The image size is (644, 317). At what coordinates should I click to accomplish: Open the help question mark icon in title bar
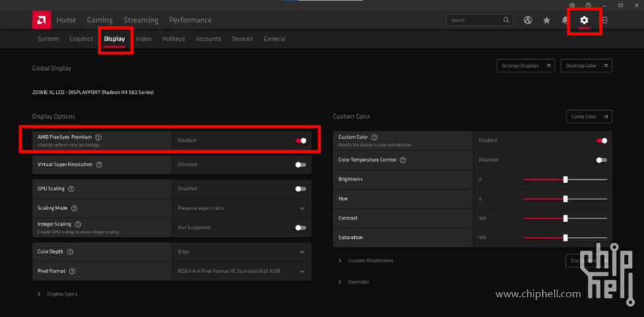587,5
